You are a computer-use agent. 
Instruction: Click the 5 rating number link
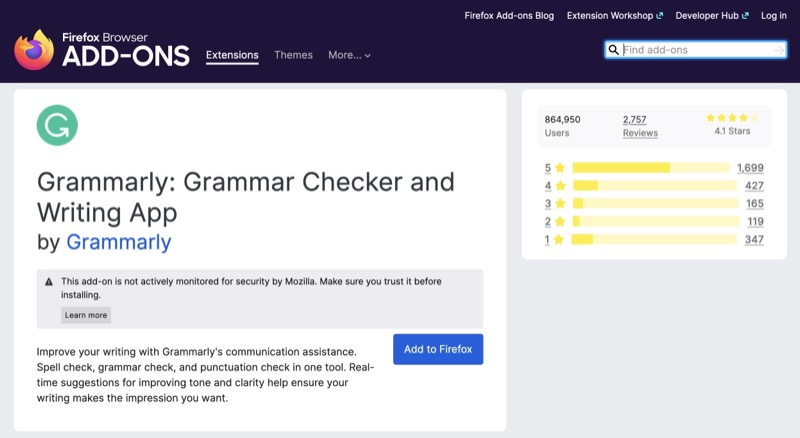pos(548,167)
